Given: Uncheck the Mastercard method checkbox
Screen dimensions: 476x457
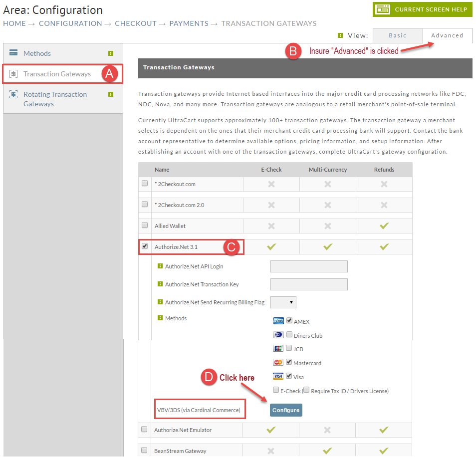Looking at the screenshot, I should tap(289, 362).
